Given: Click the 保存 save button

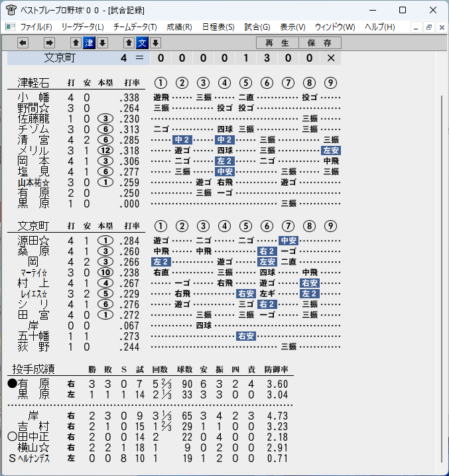Looking at the screenshot, I should (x=320, y=43).
